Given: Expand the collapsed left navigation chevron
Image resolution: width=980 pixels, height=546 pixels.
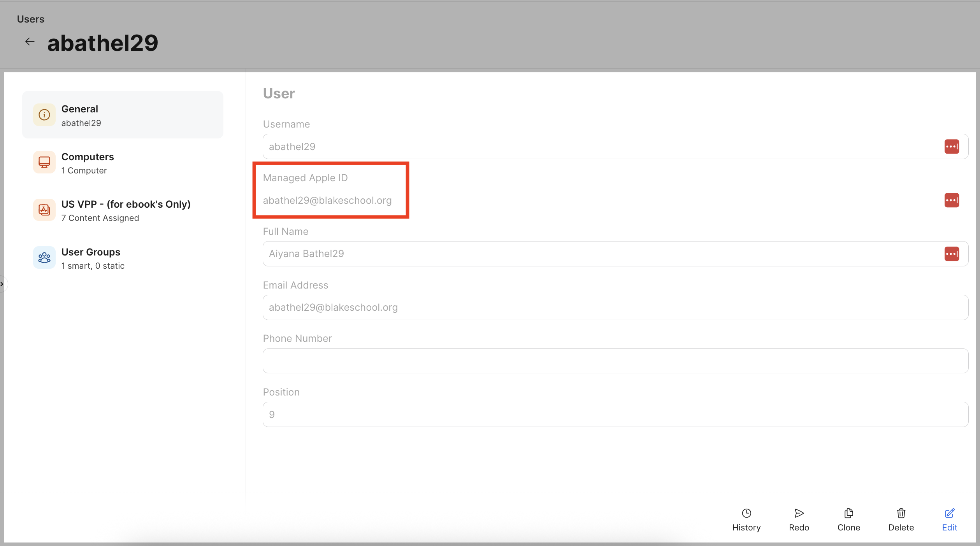Looking at the screenshot, I should (x=2, y=284).
